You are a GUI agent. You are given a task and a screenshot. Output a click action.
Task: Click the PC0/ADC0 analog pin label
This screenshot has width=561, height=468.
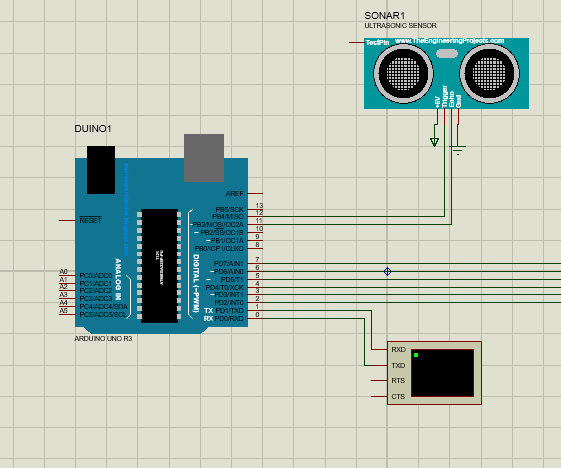tap(96, 276)
